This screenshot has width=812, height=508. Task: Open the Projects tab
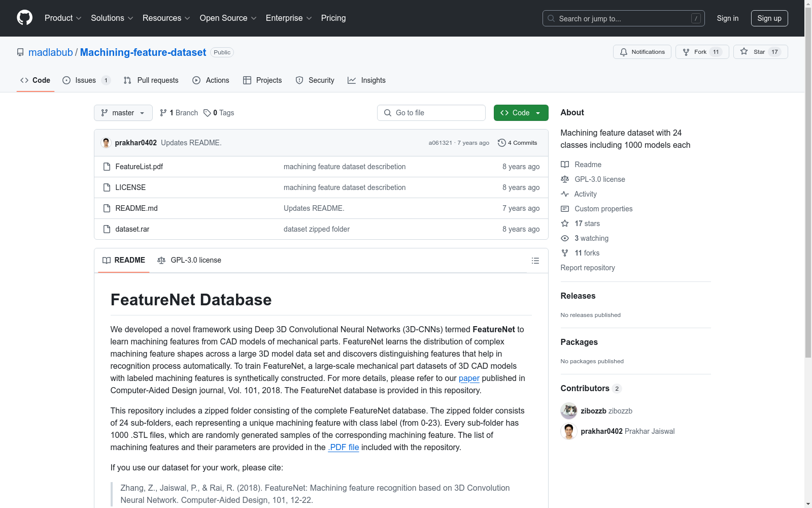point(262,80)
